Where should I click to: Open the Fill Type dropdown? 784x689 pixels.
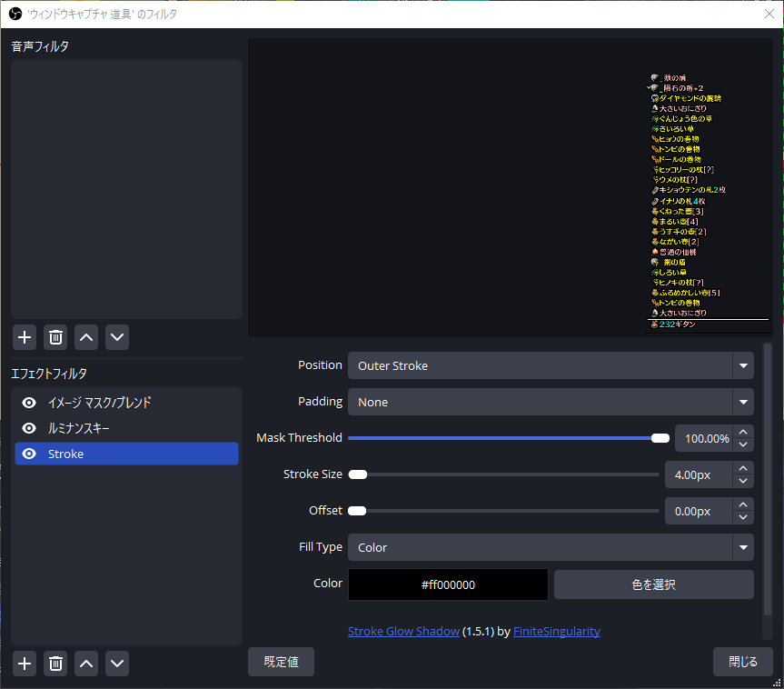pos(551,547)
